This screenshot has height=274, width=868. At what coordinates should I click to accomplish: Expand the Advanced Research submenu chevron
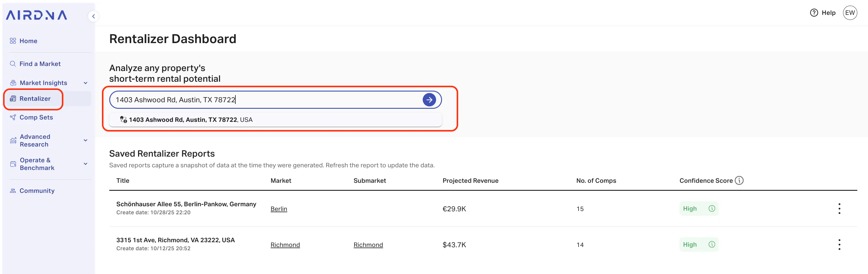coord(85,140)
